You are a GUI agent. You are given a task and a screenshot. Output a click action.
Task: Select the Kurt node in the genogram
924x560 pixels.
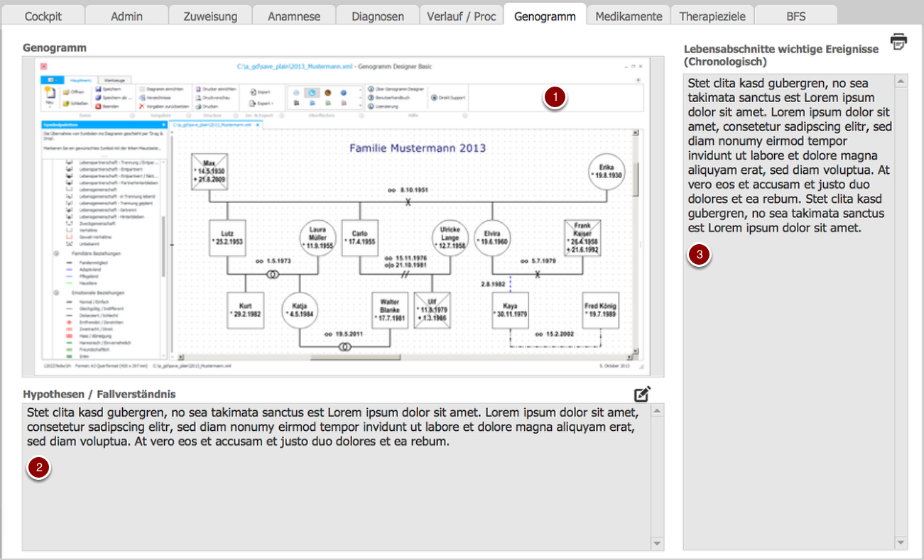tap(245, 310)
